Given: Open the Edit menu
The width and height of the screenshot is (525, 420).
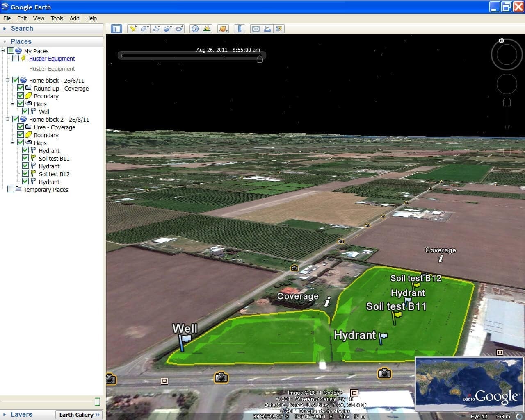Looking at the screenshot, I should 22,18.
